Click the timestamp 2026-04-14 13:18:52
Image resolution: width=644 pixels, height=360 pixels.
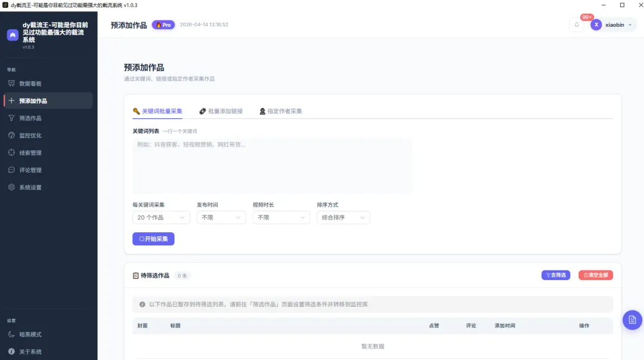point(204,24)
